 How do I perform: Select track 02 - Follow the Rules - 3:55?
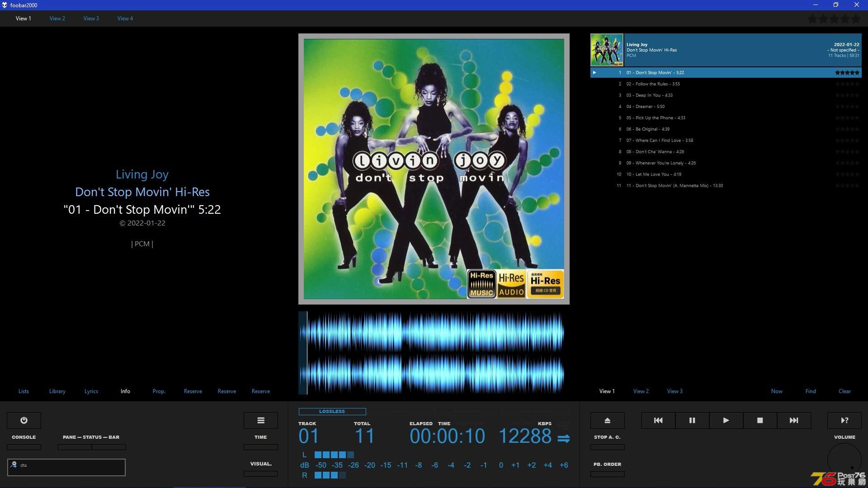pyautogui.click(x=726, y=84)
